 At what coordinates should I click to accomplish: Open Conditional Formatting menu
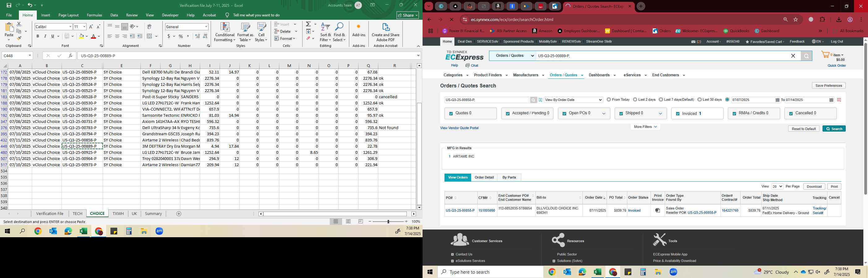pyautogui.click(x=225, y=32)
